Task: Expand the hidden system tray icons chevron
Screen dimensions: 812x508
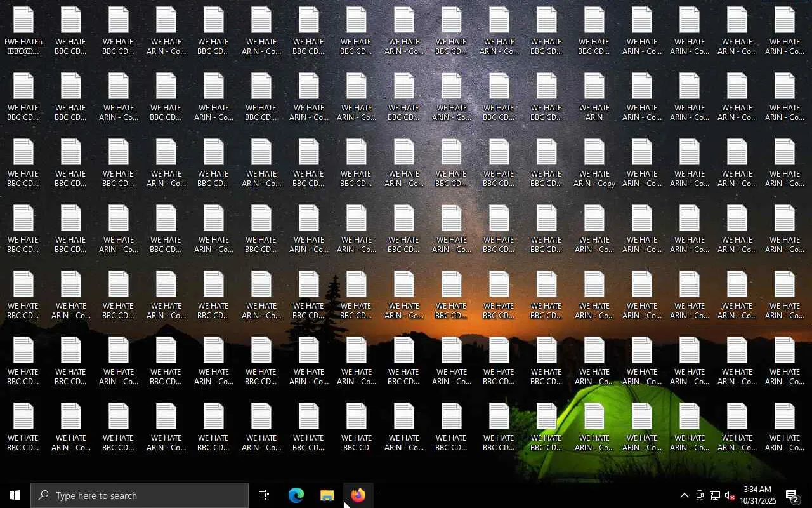Action: pos(684,495)
